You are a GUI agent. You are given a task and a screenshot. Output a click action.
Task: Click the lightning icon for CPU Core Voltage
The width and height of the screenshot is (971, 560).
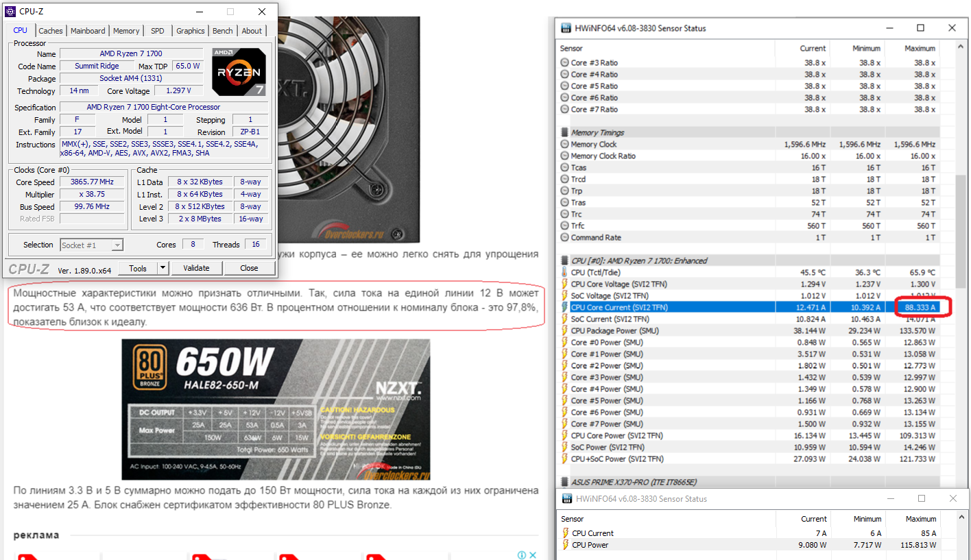click(564, 284)
